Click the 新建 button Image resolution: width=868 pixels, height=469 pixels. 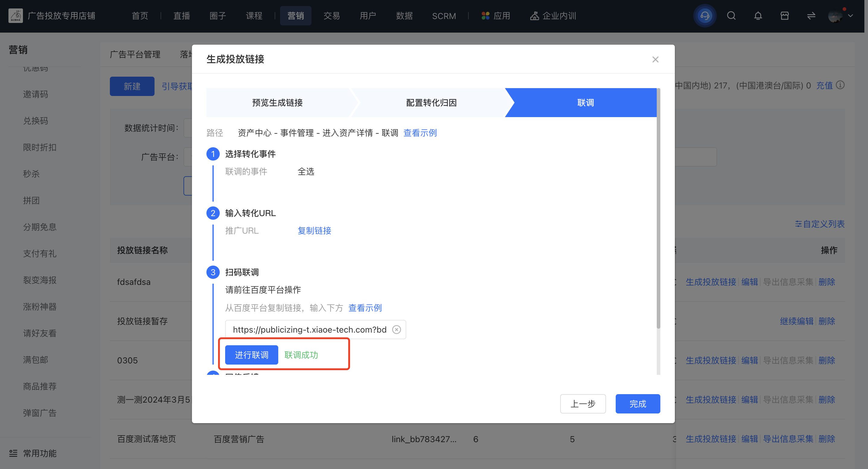coord(132,86)
